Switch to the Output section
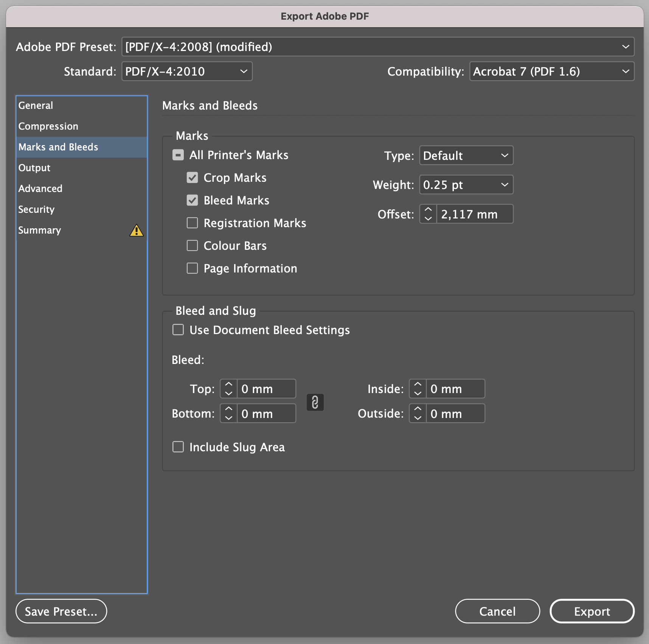This screenshot has height=644, width=649. tap(34, 168)
